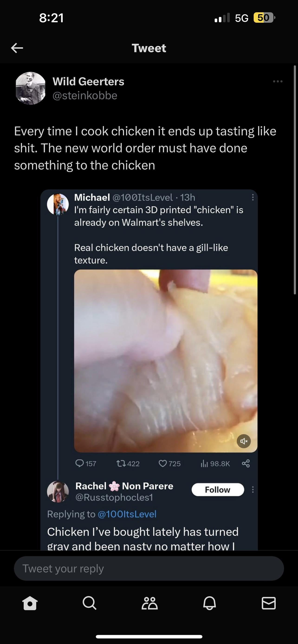Open the @100ItsLevel mention link
Viewport: 298px width, 644px height.
point(127,514)
